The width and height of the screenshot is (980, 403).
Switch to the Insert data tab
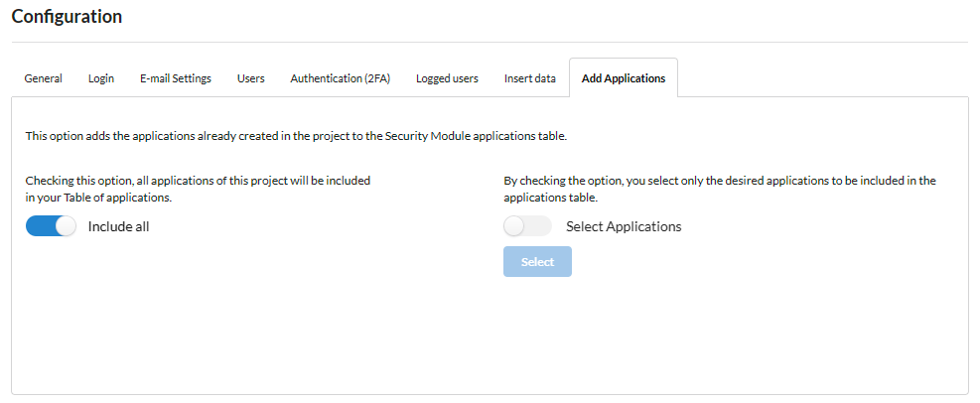pyautogui.click(x=529, y=78)
